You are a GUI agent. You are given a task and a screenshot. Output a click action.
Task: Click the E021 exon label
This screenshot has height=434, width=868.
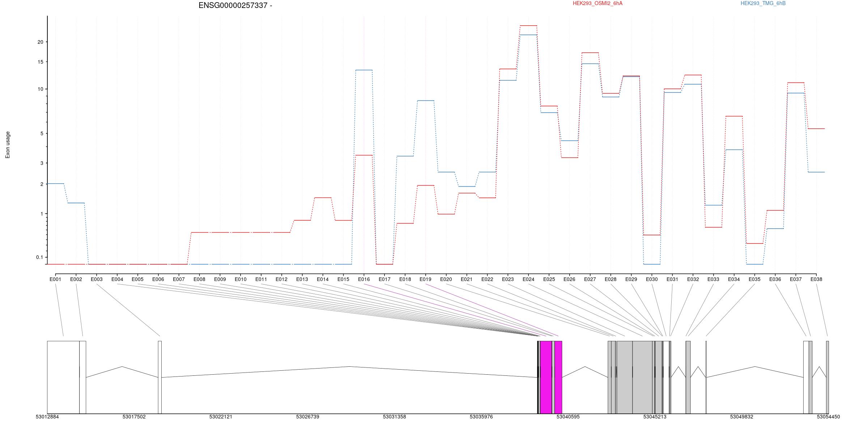(467, 279)
